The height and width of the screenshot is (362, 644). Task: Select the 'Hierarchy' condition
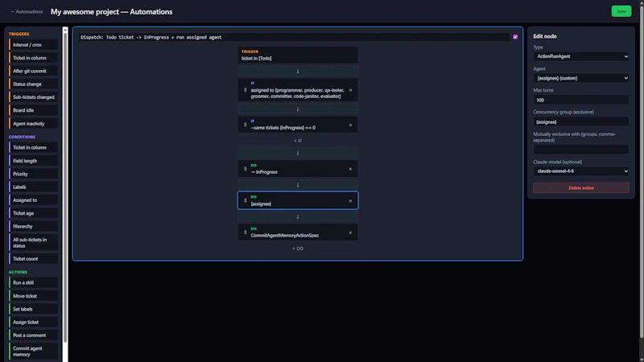pyautogui.click(x=33, y=227)
